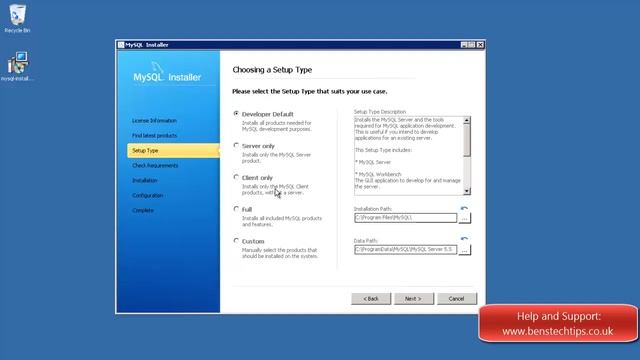This screenshot has height=360, width=640.
Task: Select the Setup Type step in sidebar
Action: [x=173, y=151]
